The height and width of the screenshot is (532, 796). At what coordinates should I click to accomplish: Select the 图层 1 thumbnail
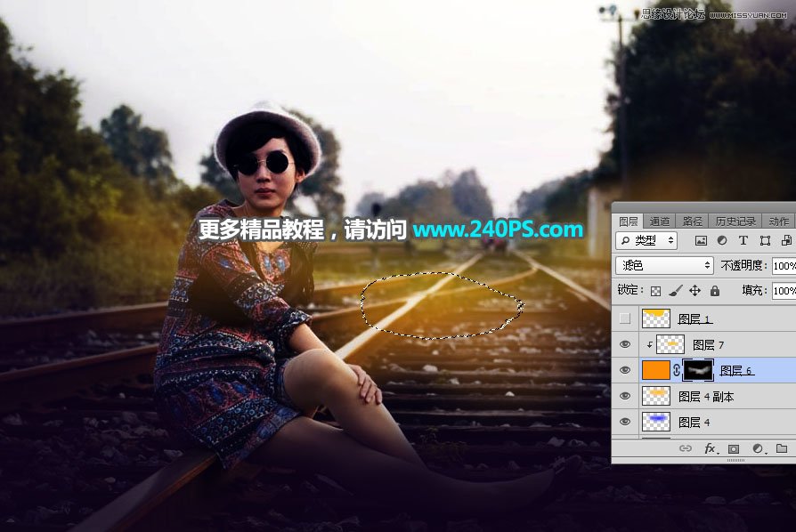656,318
